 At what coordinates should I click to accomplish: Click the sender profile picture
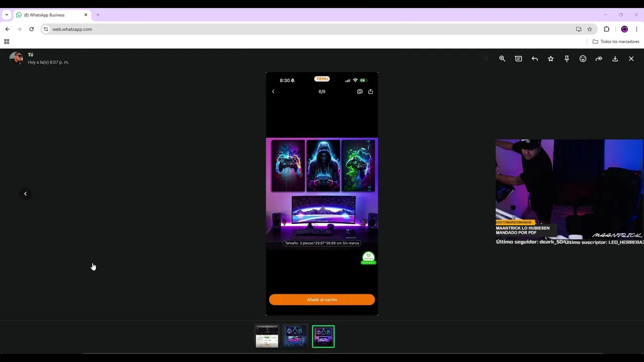16,58
